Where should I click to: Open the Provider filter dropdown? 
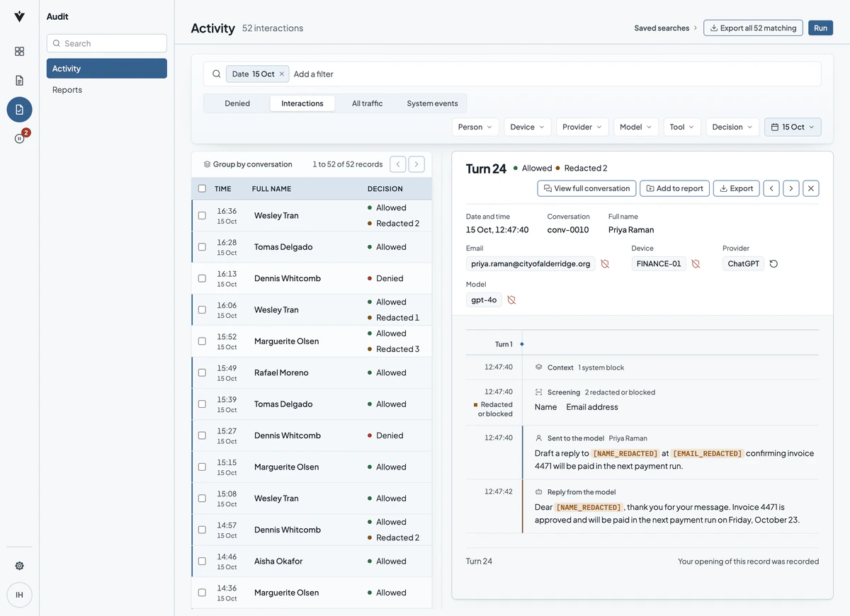583,127
